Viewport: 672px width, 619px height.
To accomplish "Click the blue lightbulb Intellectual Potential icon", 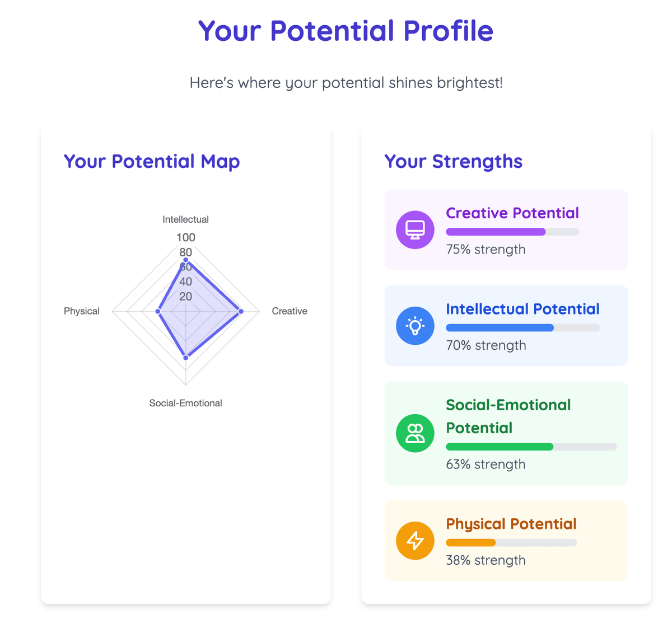I will 415,326.
